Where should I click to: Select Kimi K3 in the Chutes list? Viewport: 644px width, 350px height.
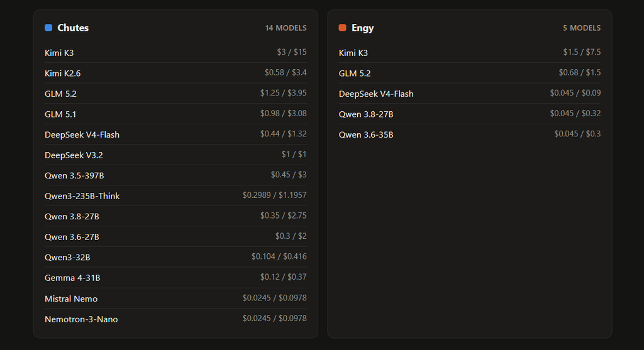click(x=176, y=53)
